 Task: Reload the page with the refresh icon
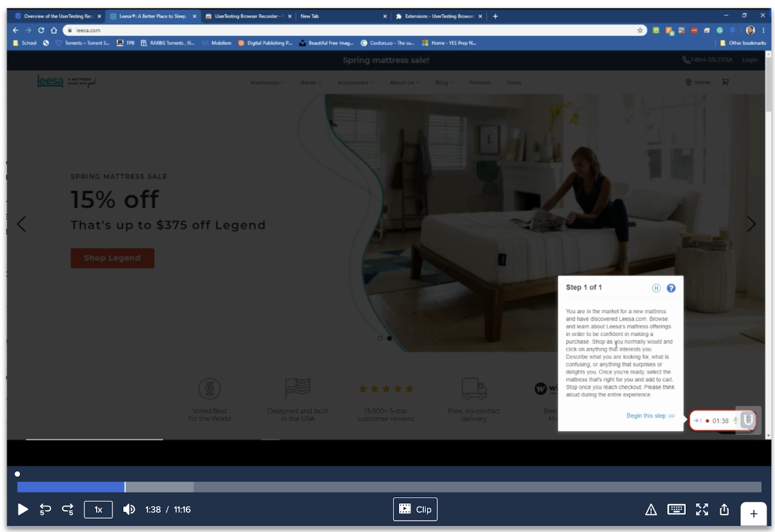tap(41, 30)
